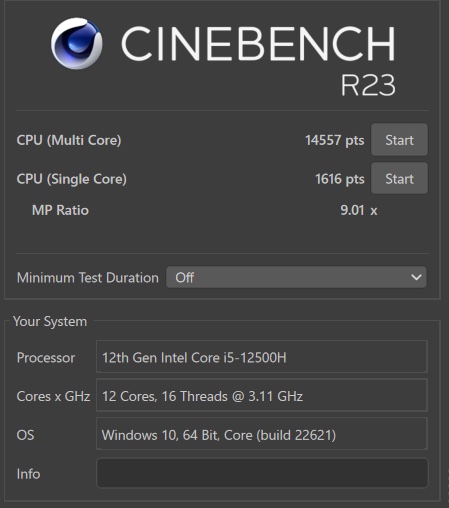Start the CPU Single Core benchmark
The height and width of the screenshot is (508, 449).
(x=399, y=178)
